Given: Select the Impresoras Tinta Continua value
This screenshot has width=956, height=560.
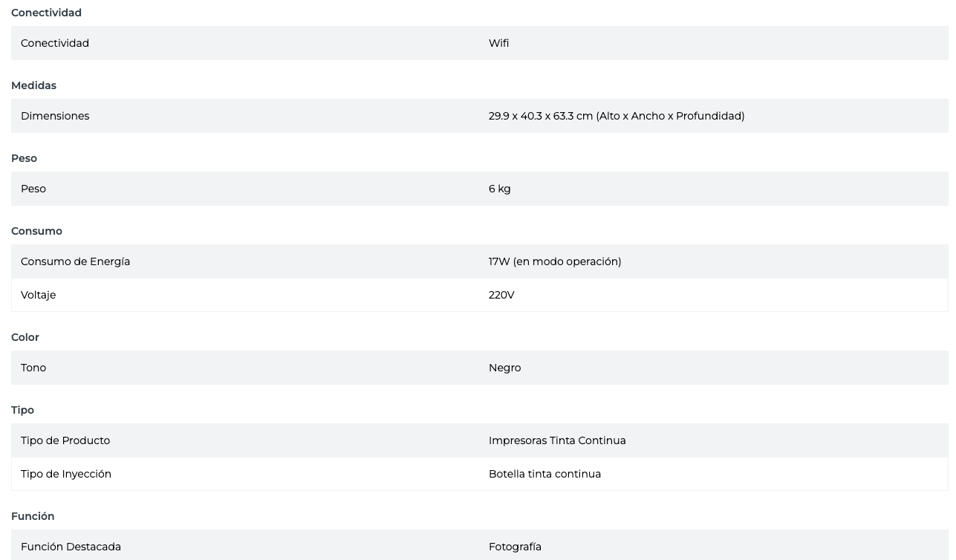Looking at the screenshot, I should pyautogui.click(x=557, y=440).
